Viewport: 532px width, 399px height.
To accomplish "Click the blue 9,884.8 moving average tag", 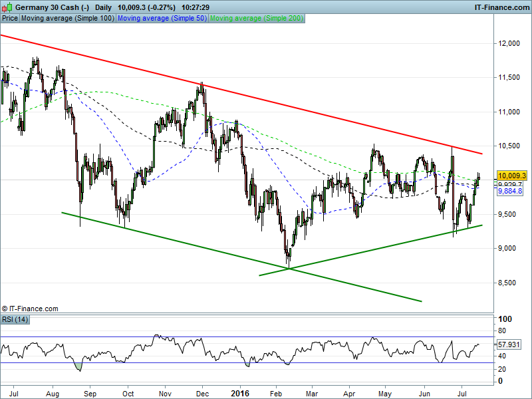I will pyautogui.click(x=510, y=192).
